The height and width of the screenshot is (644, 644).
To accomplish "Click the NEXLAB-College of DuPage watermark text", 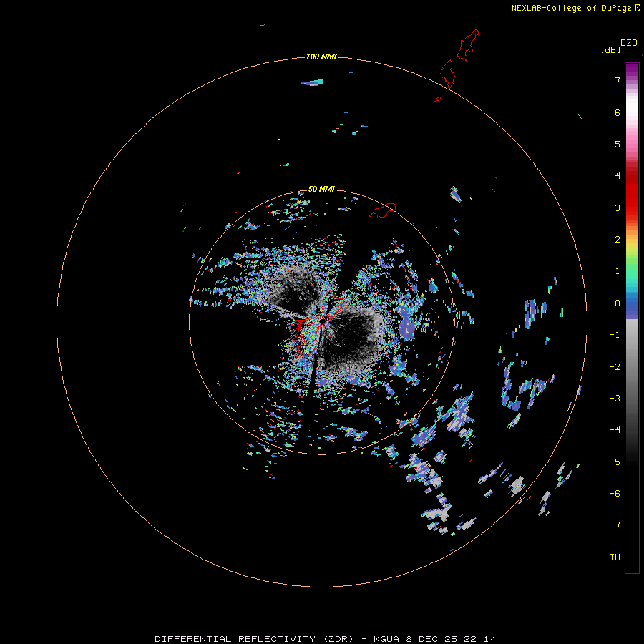I will click(x=571, y=8).
